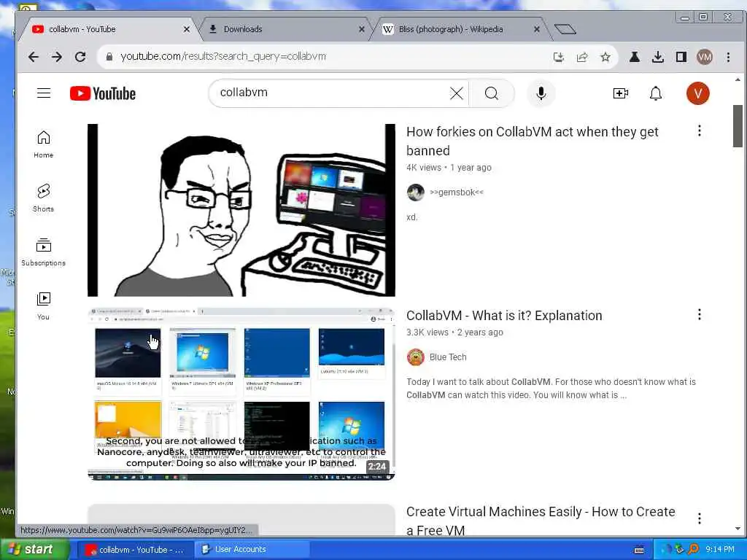Open the You library section

click(43, 306)
